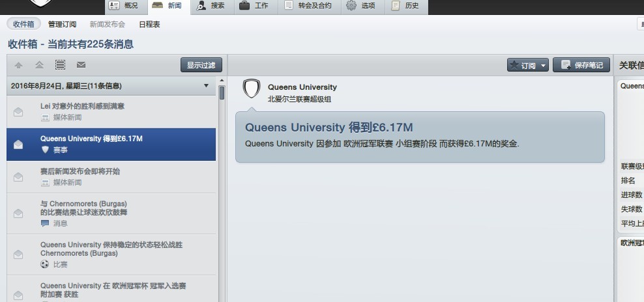Image resolution: width=644 pixels, height=302 pixels.
Task: Switch to the 转会及合约 tab
Action: [x=308, y=6]
